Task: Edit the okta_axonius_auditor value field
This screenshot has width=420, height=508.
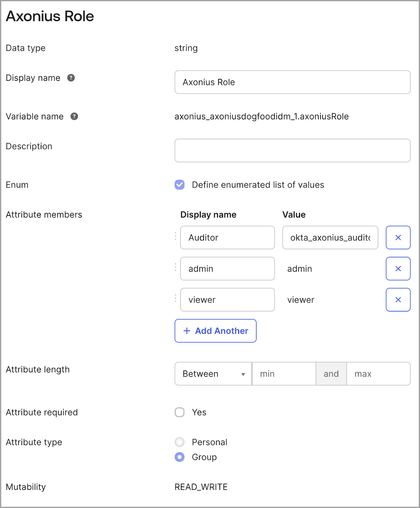Action: click(x=330, y=238)
